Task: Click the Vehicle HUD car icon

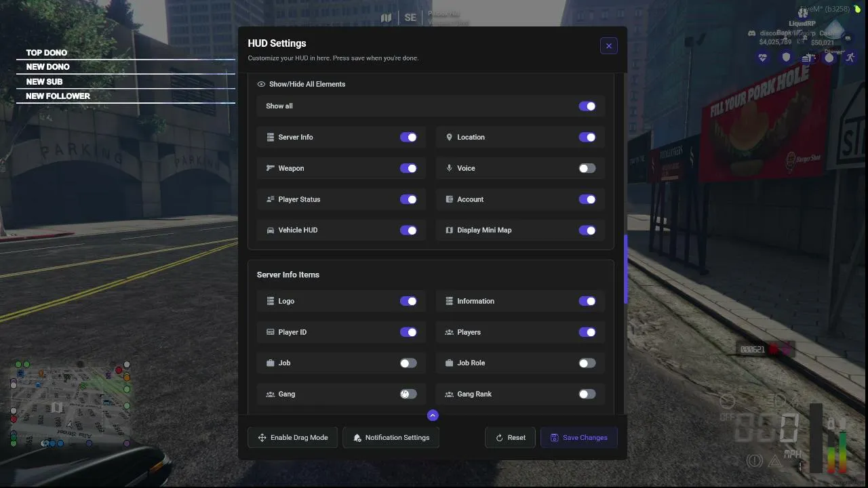Action: point(271,230)
